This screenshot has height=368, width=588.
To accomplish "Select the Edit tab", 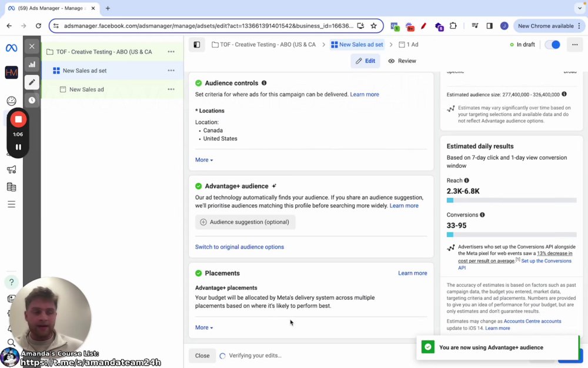I will (365, 61).
